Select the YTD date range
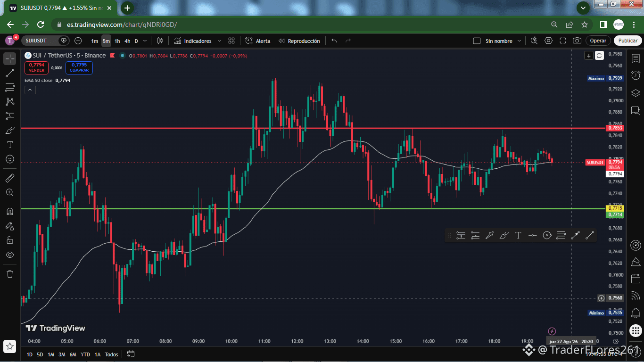 [x=85, y=354]
